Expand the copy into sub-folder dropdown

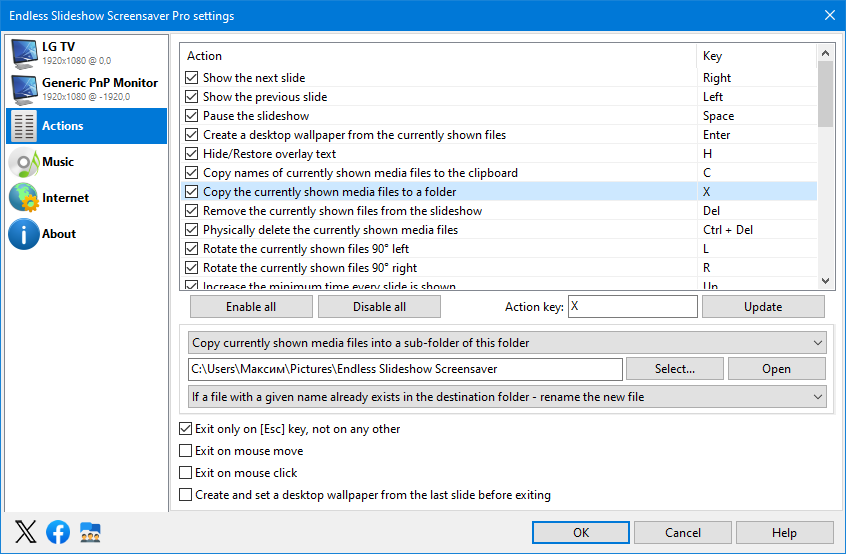click(507, 343)
